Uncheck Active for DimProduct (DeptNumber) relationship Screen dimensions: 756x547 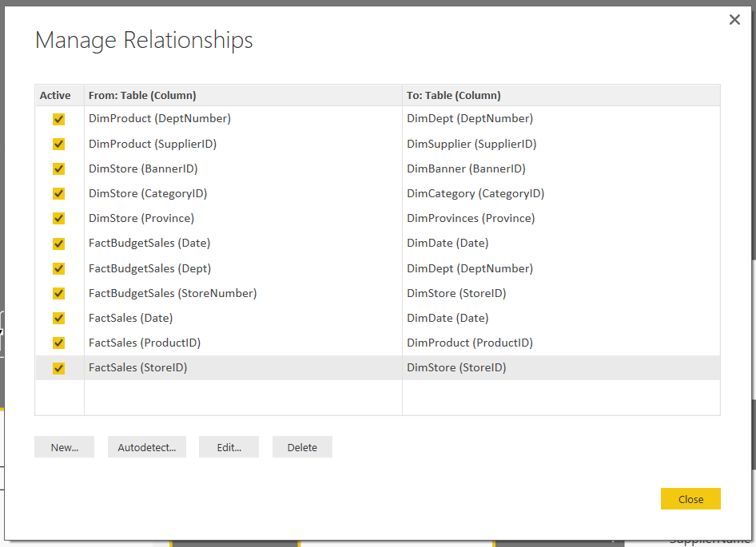click(x=58, y=119)
